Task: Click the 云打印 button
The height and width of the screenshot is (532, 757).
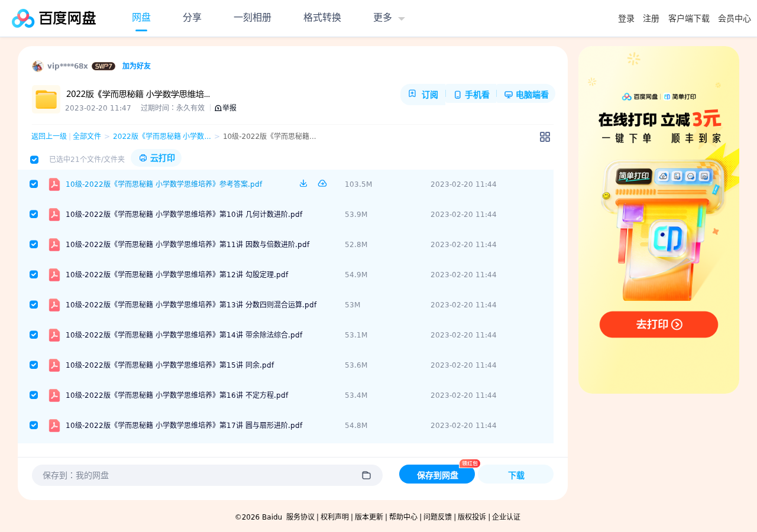Action: (x=156, y=158)
